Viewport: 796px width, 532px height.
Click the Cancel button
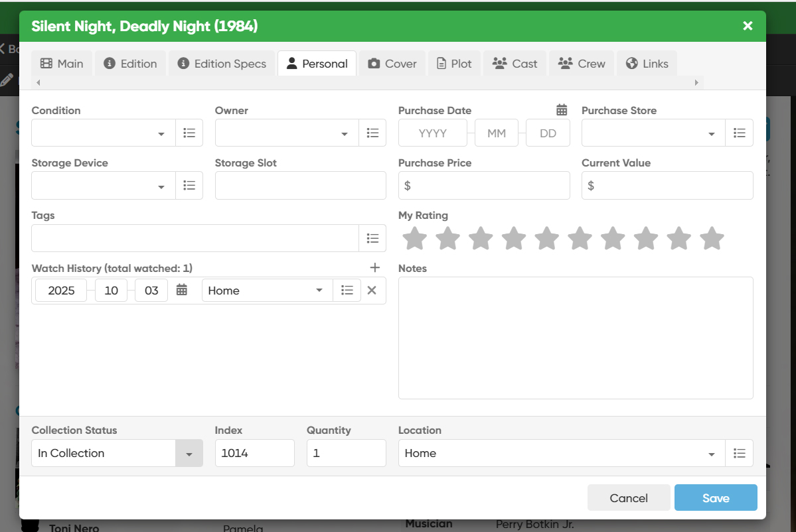pyautogui.click(x=628, y=498)
